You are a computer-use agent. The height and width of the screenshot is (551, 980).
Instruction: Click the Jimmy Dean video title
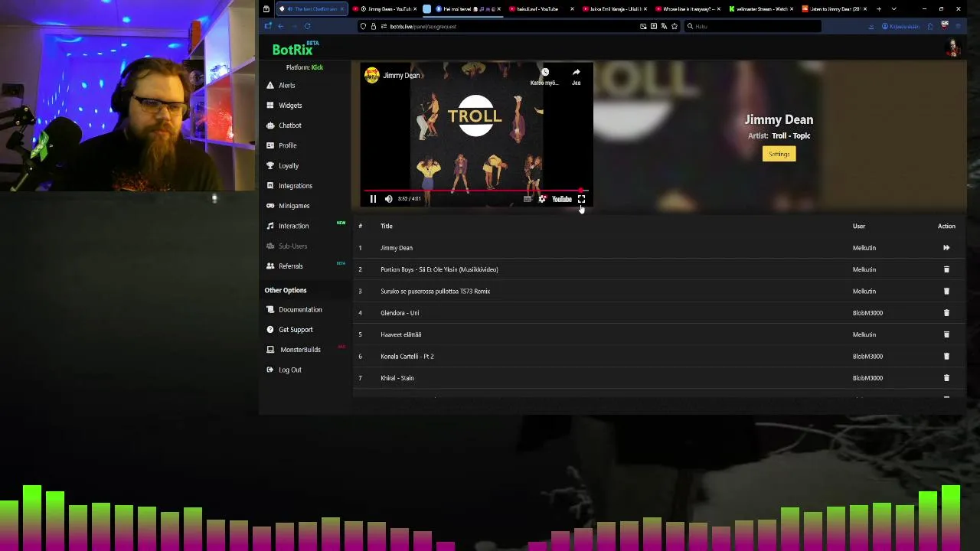(x=401, y=75)
